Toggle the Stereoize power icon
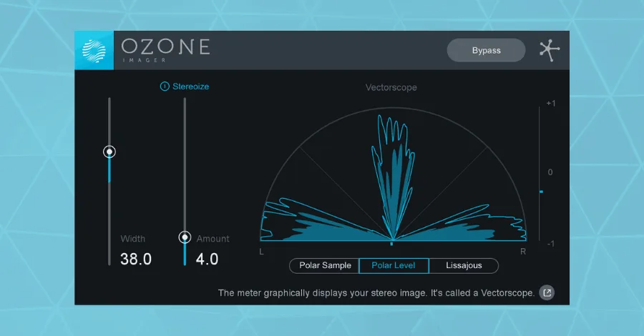Screen dimensions: 644x336 pos(165,87)
